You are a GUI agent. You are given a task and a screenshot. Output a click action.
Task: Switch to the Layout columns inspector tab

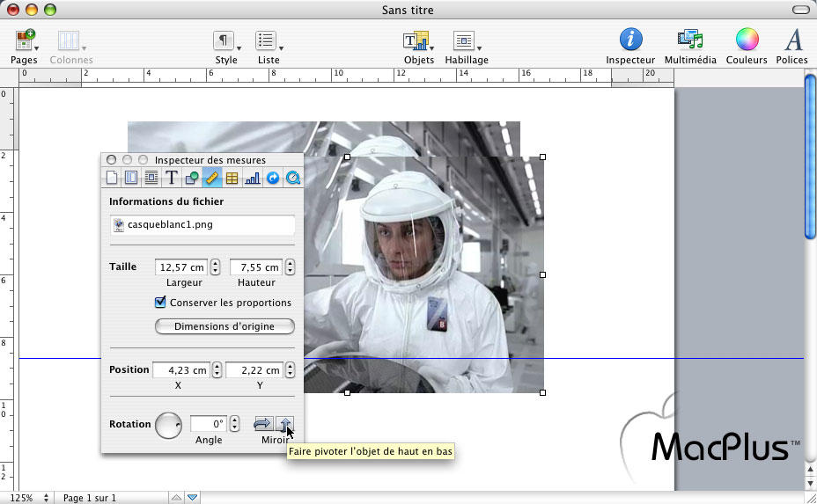click(x=131, y=178)
